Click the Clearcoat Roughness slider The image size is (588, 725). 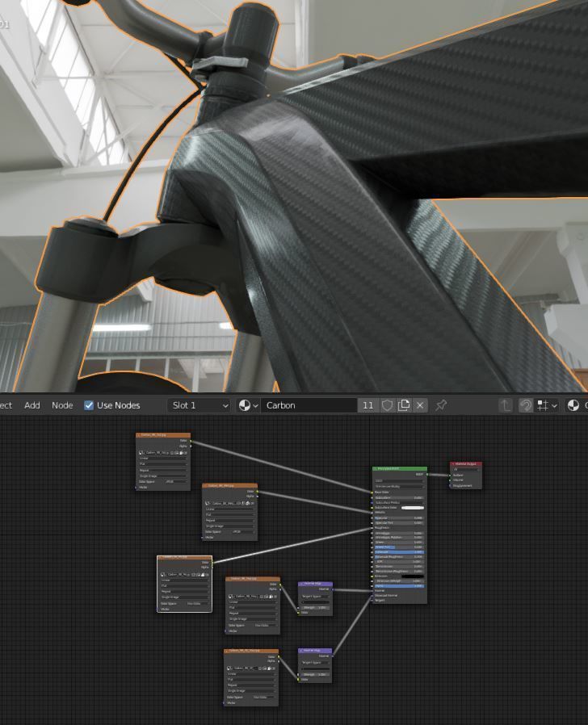(400, 557)
